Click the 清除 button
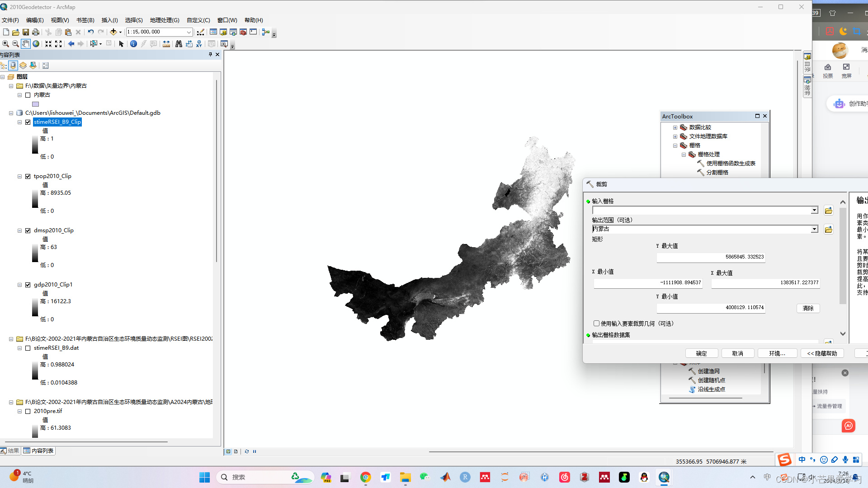868x488 pixels. [808, 308]
